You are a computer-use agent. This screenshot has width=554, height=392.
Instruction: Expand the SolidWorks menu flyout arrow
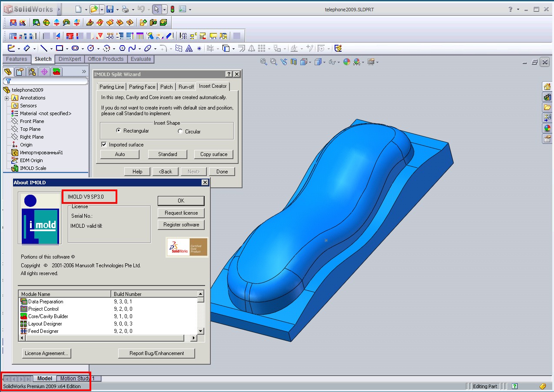coord(59,9)
